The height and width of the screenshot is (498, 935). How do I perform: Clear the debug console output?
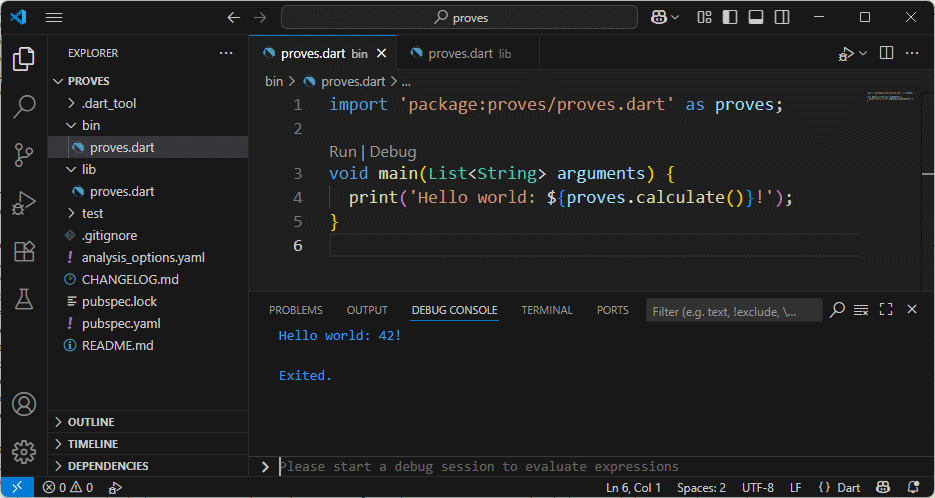tap(861, 310)
